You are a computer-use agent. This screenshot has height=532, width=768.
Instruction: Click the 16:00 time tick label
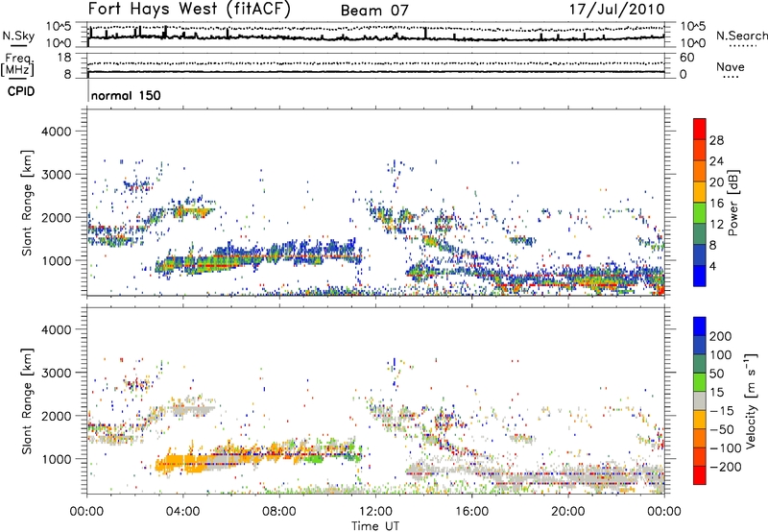pos(471,512)
